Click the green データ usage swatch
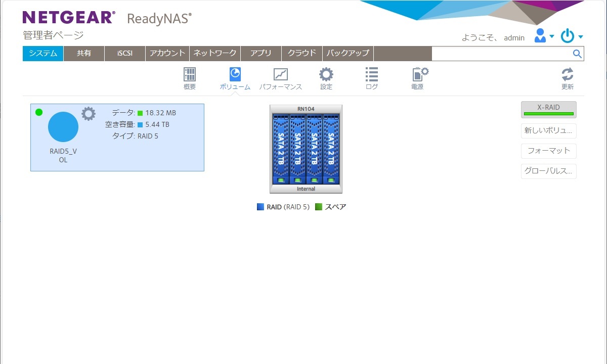This screenshot has height=364, width=607. [x=140, y=113]
